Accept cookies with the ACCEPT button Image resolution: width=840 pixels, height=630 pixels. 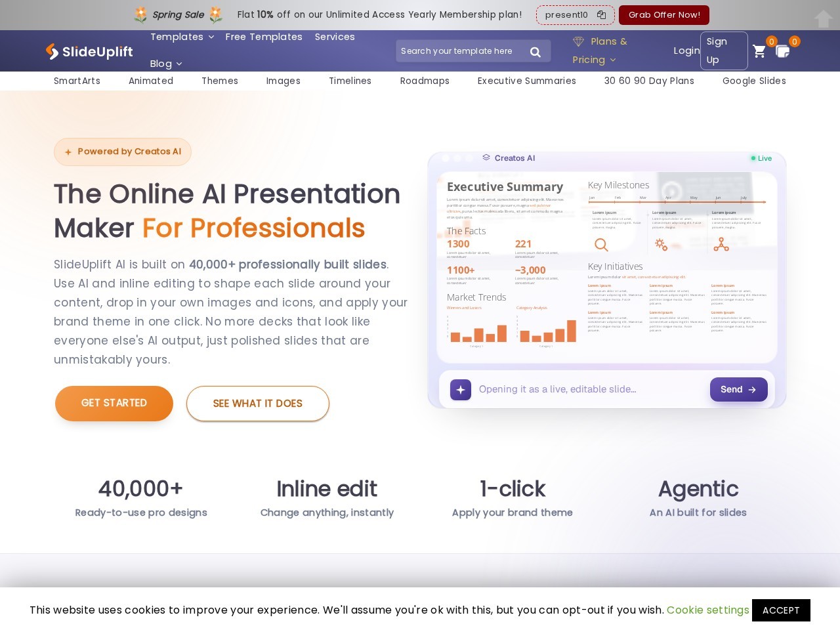(x=781, y=610)
